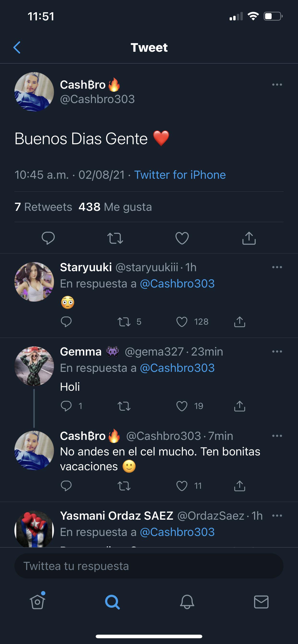The height and width of the screenshot is (644, 298).
Task: Like Gemma's Holi reply
Action: [x=182, y=406]
